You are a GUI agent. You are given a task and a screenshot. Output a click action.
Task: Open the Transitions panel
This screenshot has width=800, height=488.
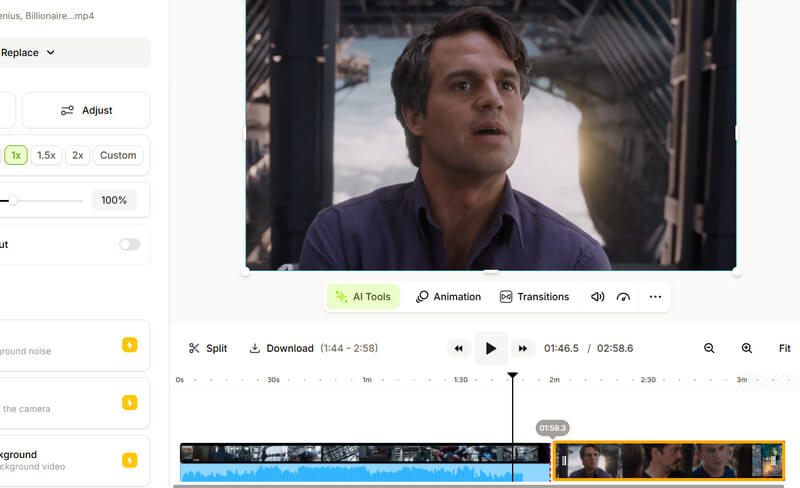point(534,297)
